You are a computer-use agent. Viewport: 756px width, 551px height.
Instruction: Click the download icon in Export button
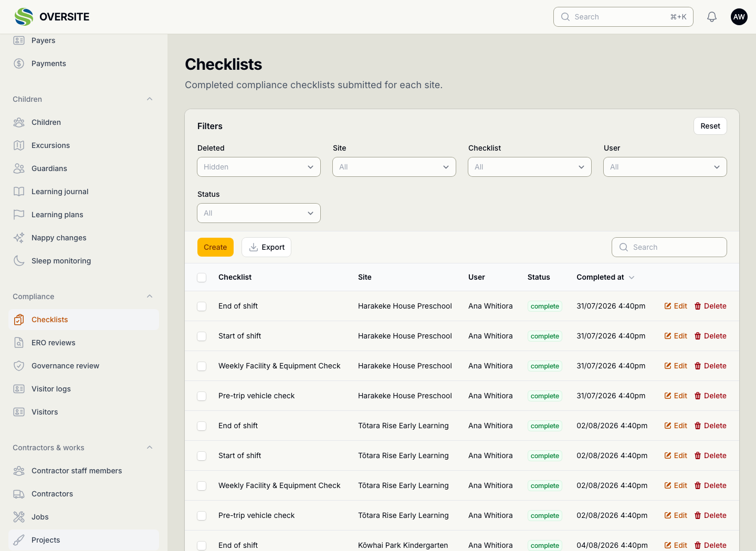click(254, 247)
